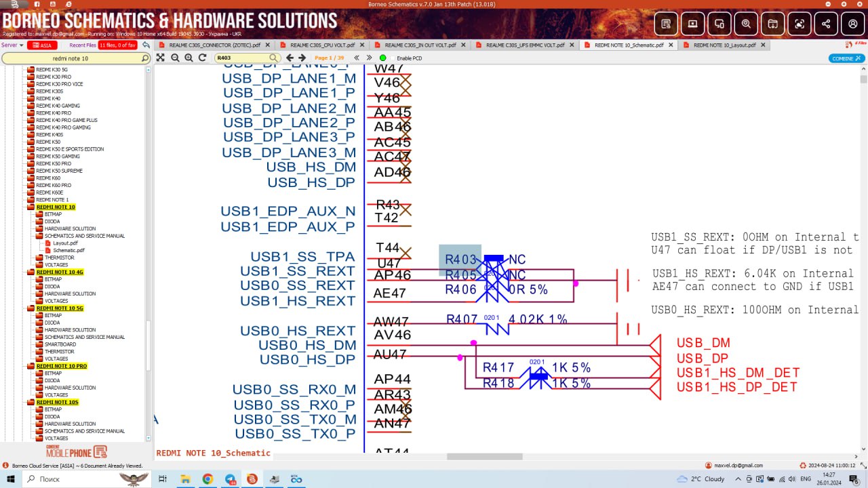
Task: Click the '11 files, 0 of fav' button
Action: tap(117, 45)
